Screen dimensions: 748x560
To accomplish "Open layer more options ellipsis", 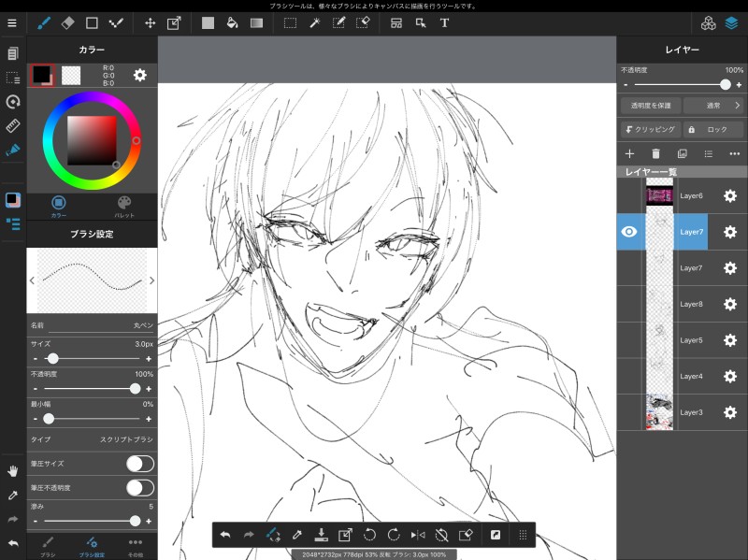I will (x=735, y=153).
